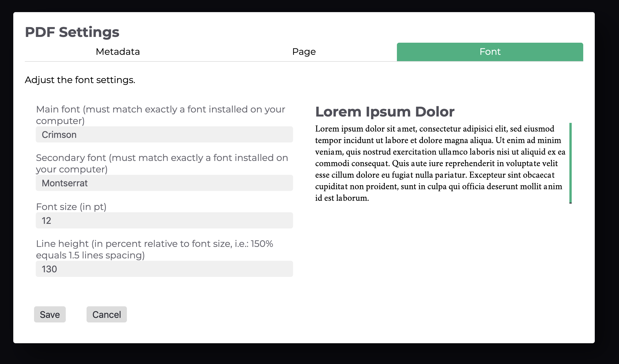Click the Secondary font field with Montserrat

pyautogui.click(x=164, y=183)
